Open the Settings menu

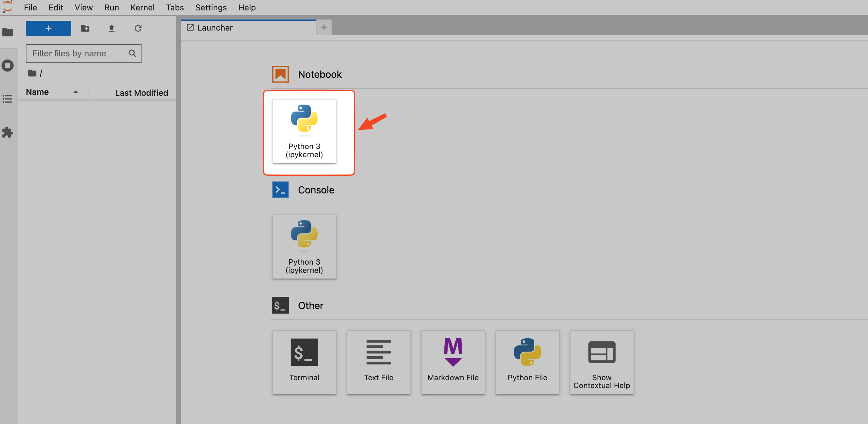[211, 8]
